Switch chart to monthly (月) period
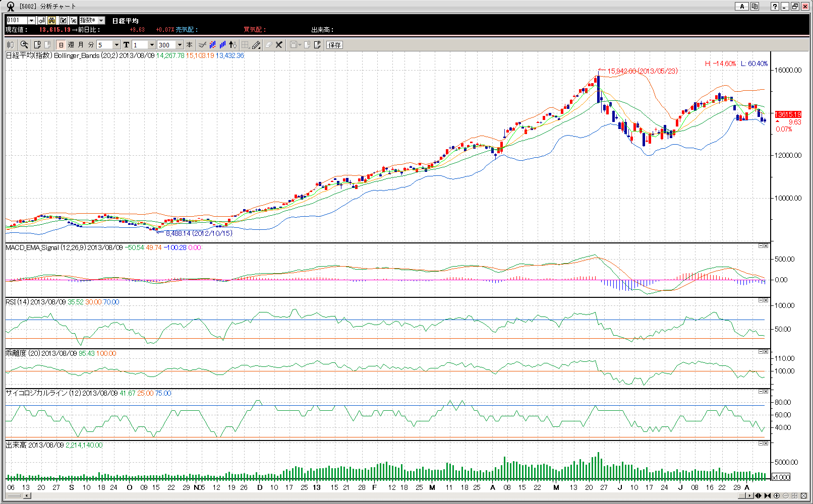Image resolution: width=813 pixels, height=504 pixels. (81, 45)
